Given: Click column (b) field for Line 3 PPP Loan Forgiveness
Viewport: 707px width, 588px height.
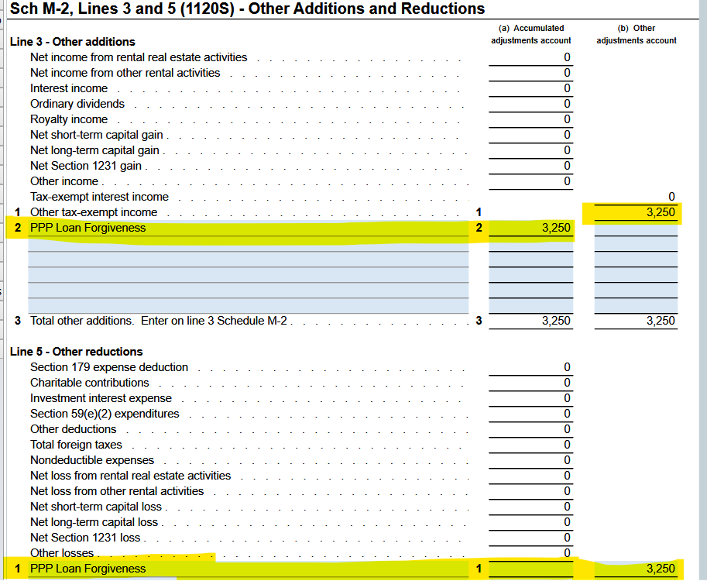Looking at the screenshot, I should click(x=636, y=229).
